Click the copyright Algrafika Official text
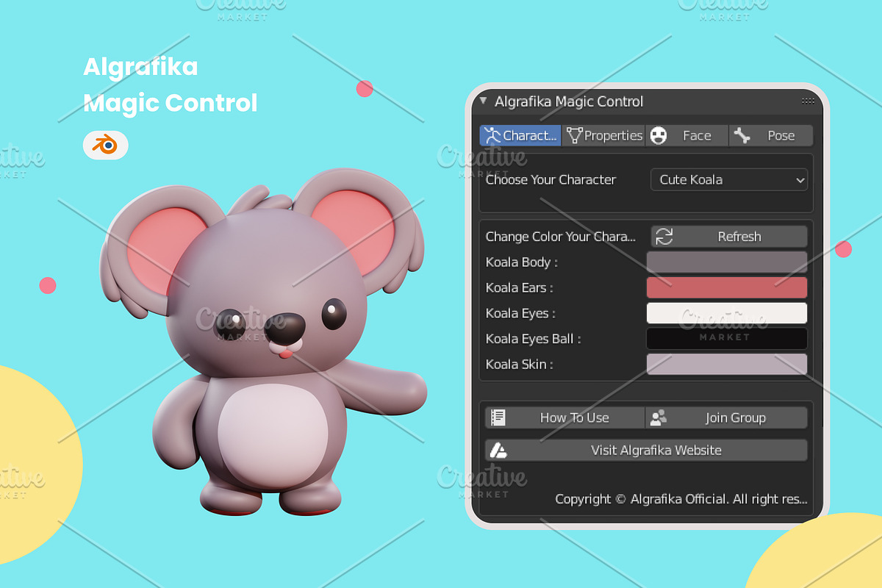 click(681, 499)
